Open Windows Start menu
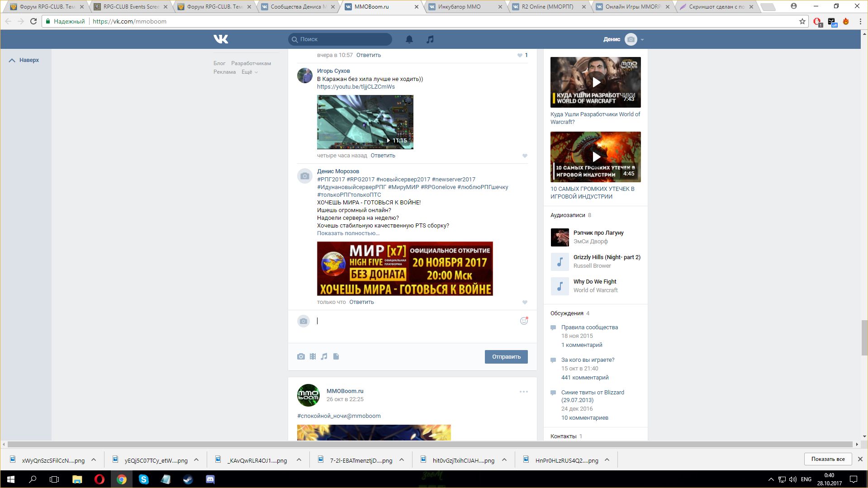 coord(11,479)
